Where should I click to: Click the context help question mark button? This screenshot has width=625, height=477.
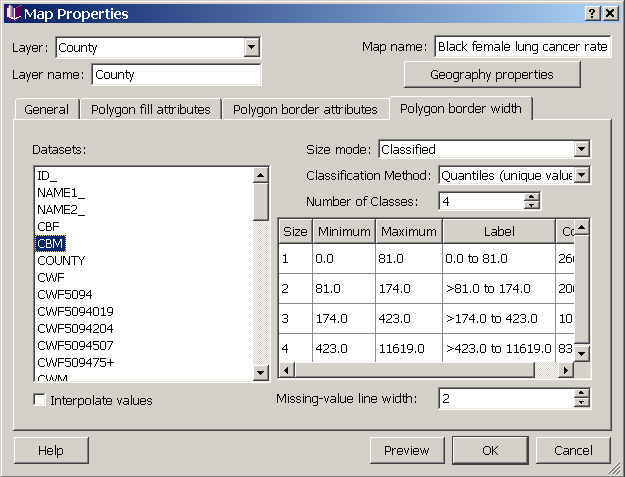tap(592, 13)
